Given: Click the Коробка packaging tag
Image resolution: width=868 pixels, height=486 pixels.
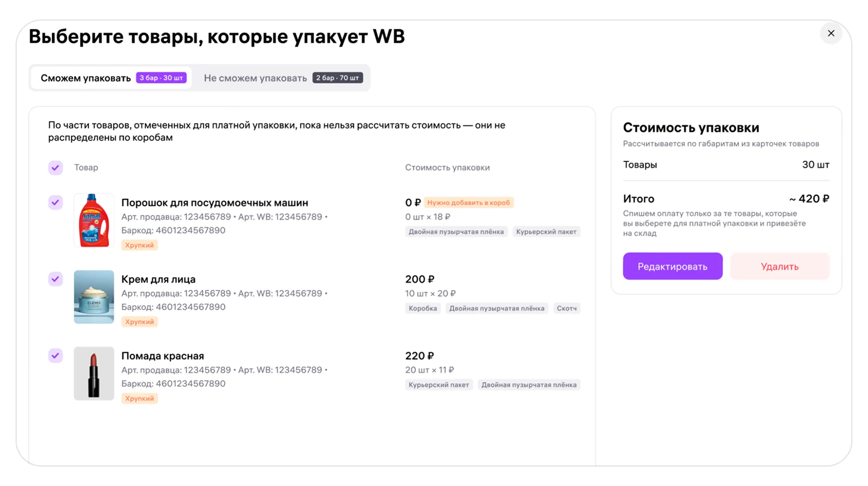Looking at the screenshot, I should (422, 308).
